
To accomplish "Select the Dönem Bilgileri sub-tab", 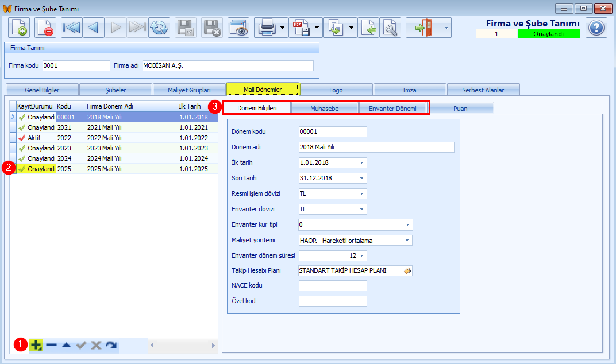I will point(257,108).
